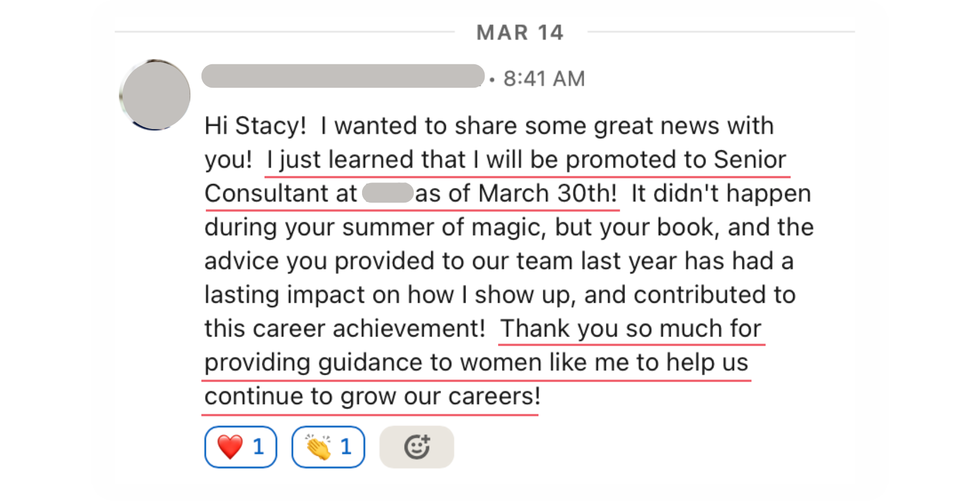Open the add reaction emoji picker
Image resolution: width=980 pixels, height=501 pixels.
coord(416,447)
